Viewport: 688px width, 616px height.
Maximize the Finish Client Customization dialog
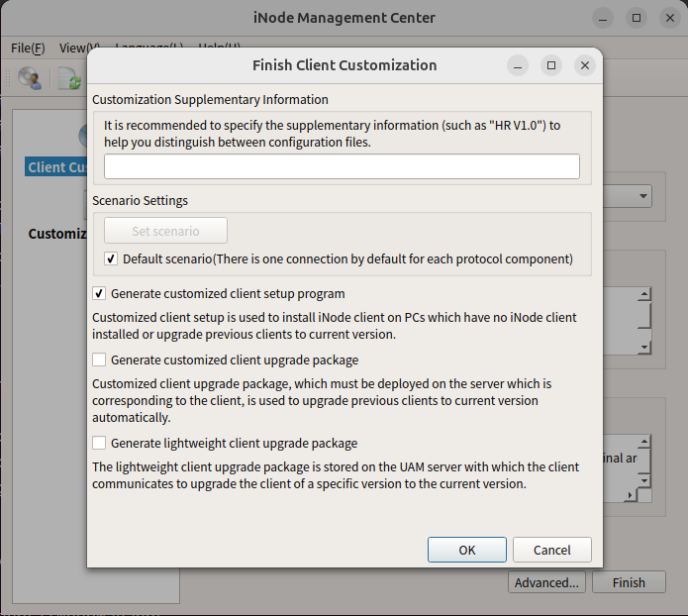point(551,65)
